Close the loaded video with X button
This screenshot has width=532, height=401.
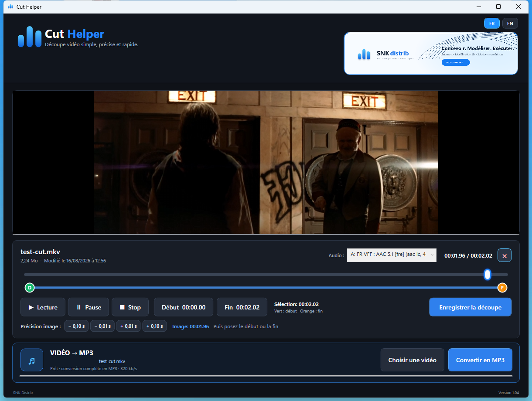pyautogui.click(x=505, y=256)
